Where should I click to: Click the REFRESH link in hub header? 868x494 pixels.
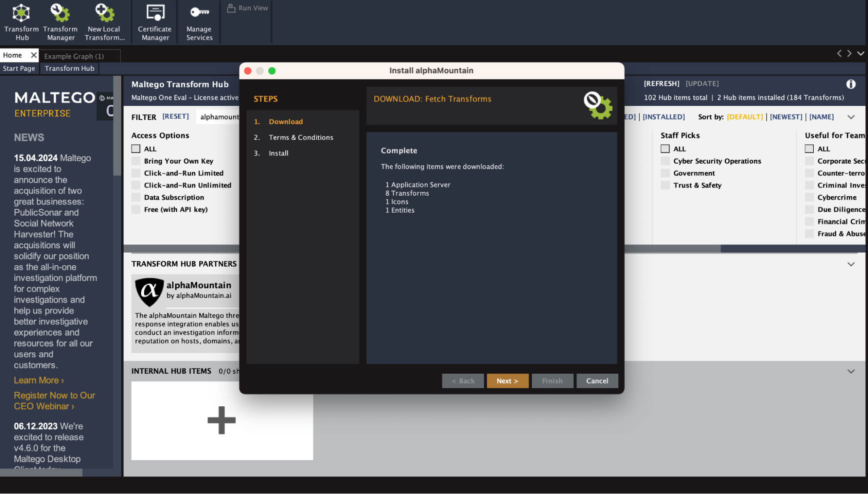(x=661, y=84)
